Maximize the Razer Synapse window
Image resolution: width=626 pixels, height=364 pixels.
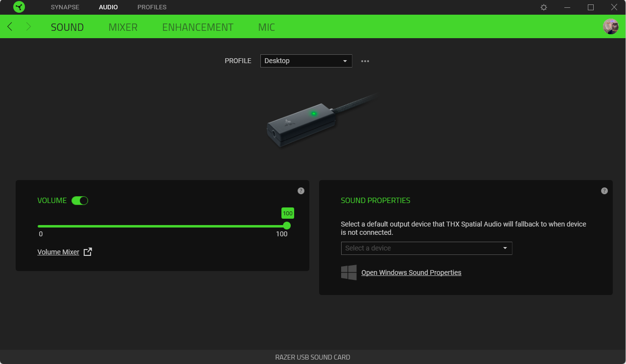(x=591, y=7)
